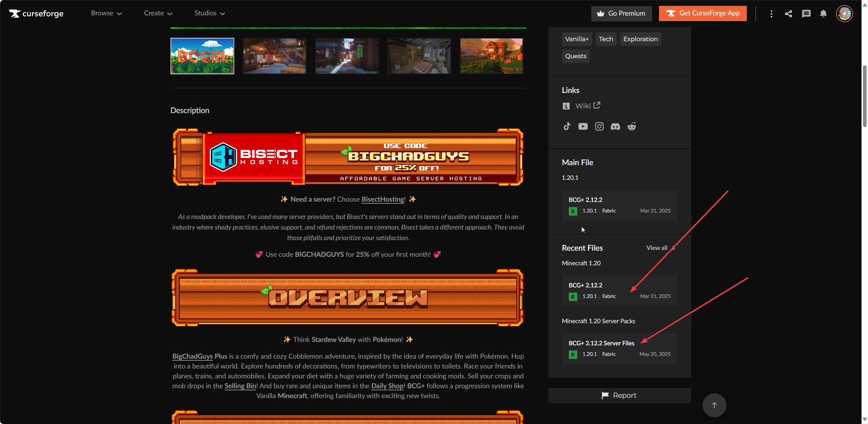The image size is (868, 424).
Task: Open the three-dot more options menu
Action: 771,14
